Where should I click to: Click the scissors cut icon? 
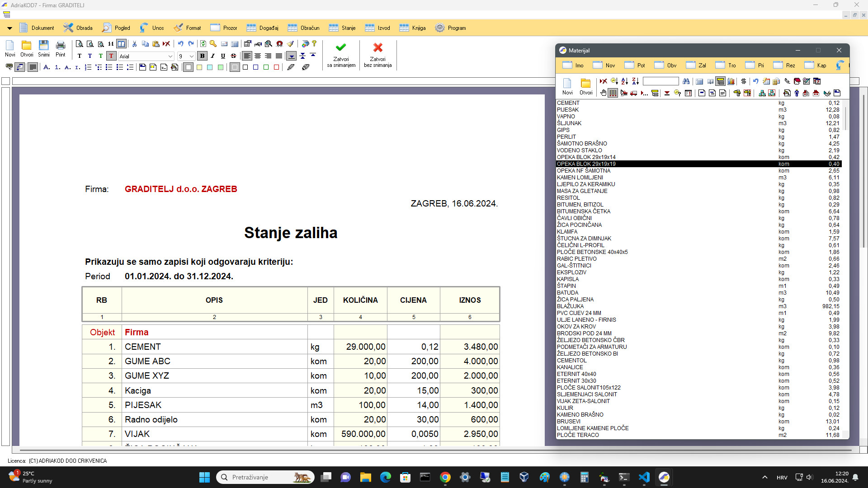(x=134, y=44)
